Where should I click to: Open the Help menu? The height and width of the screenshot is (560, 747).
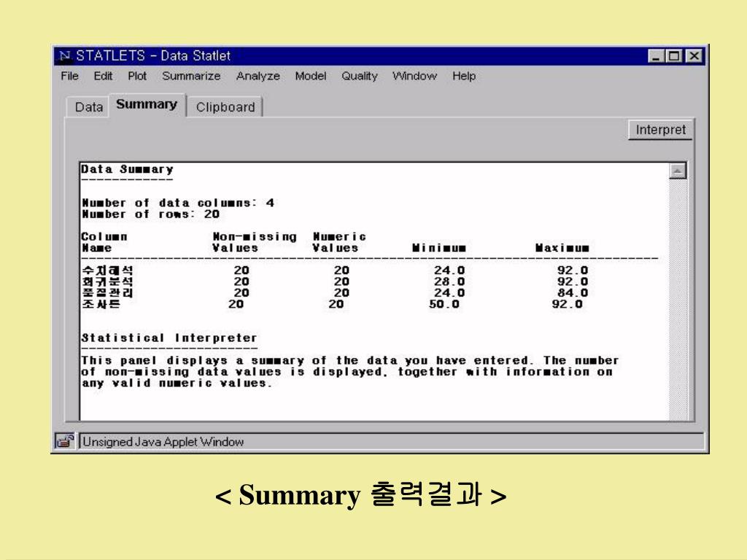point(464,76)
